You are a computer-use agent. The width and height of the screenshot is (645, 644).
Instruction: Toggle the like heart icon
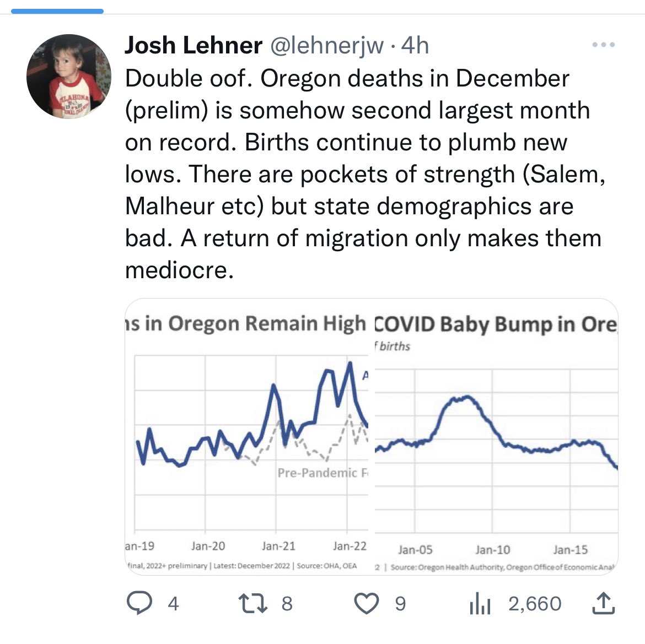(366, 603)
